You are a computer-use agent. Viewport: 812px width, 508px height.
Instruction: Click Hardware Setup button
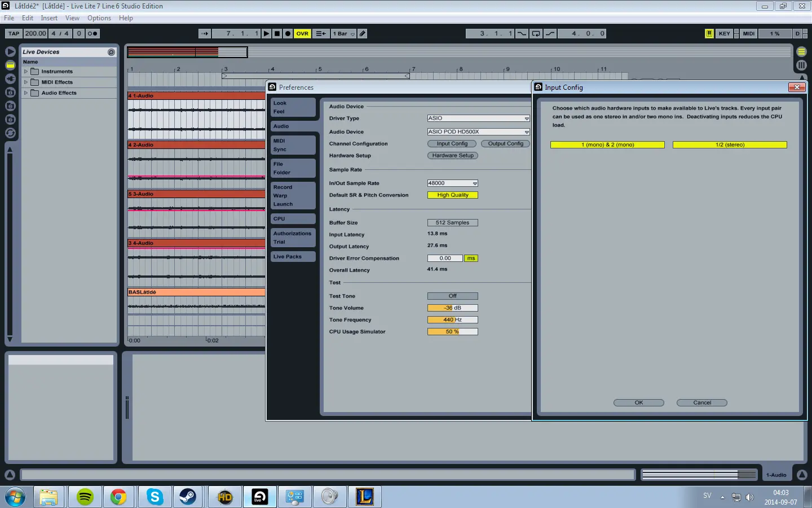452,155
